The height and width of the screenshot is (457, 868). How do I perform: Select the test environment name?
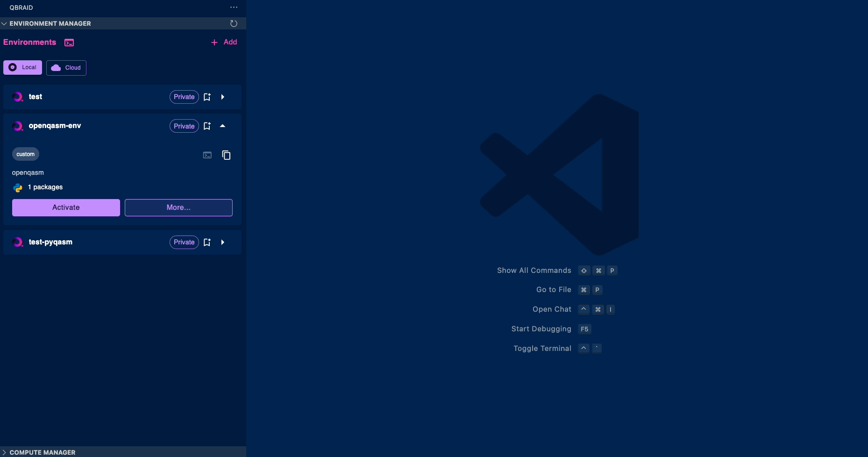[x=36, y=97]
